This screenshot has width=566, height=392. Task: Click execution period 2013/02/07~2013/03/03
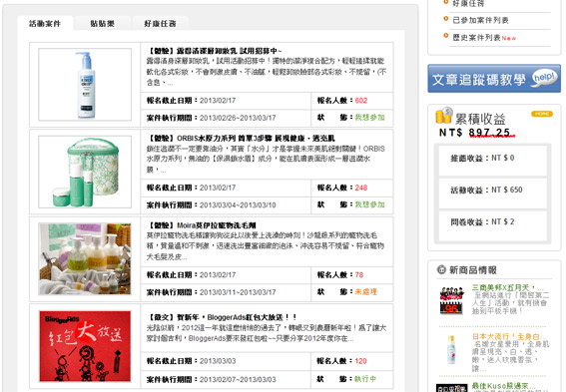coord(238,380)
